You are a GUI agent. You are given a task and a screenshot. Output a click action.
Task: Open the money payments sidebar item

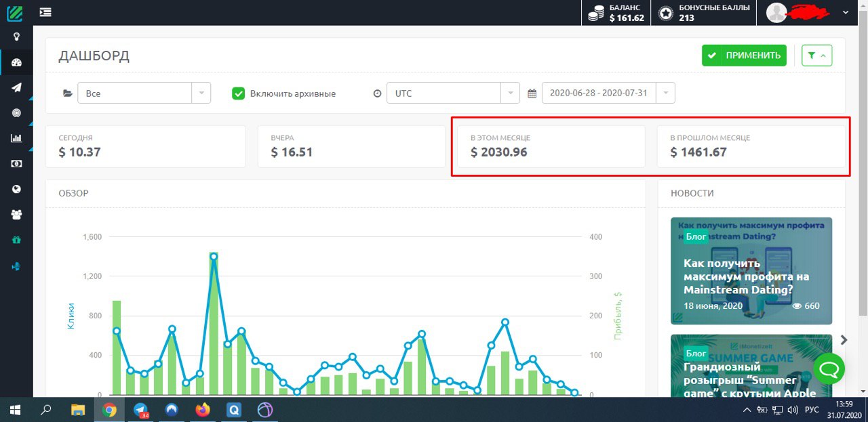[x=16, y=163]
